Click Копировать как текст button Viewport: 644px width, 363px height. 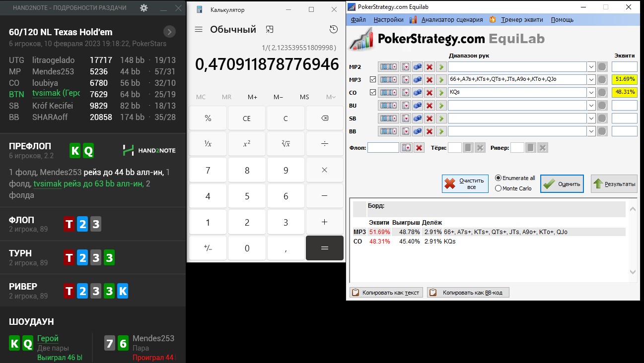(387, 293)
